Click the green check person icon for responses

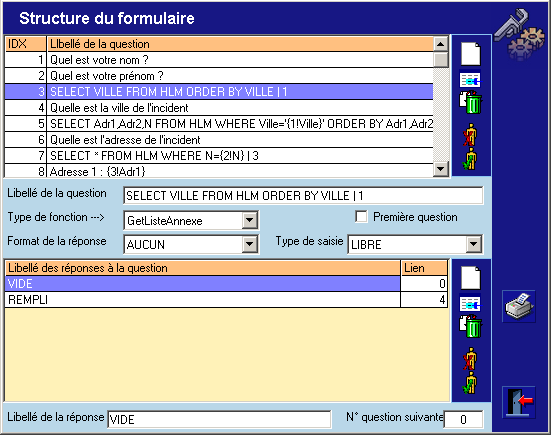(x=470, y=383)
